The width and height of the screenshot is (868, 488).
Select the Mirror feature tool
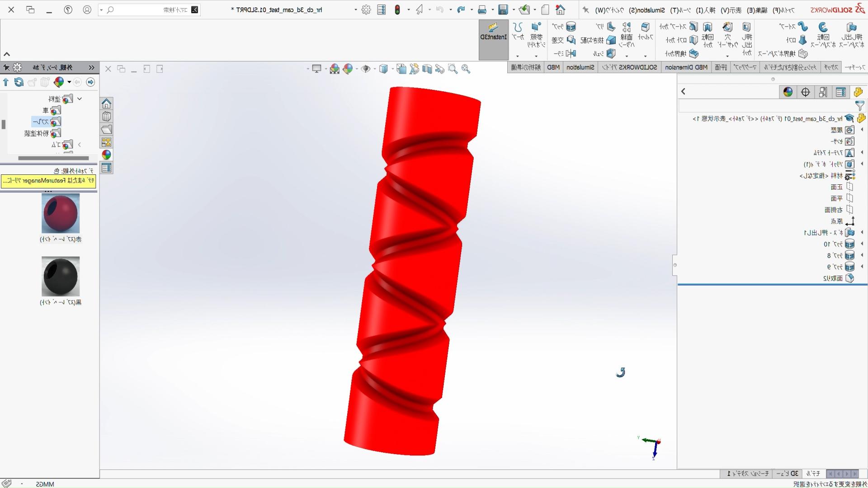point(565,54)
